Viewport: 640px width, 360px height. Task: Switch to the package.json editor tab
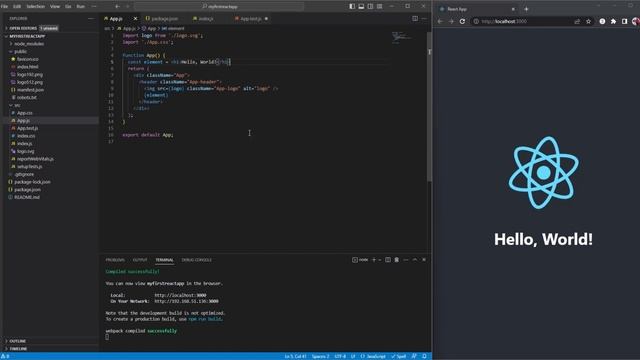pos(164,19)
